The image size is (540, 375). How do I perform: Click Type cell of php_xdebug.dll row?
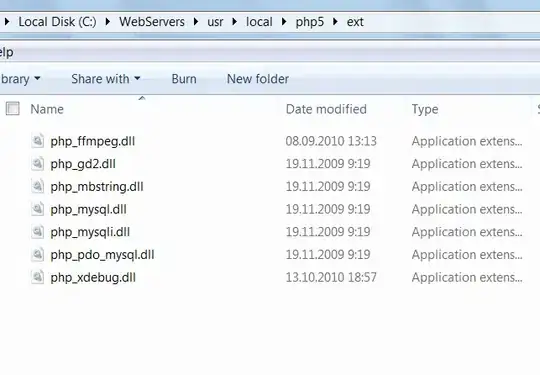point(467,277)
